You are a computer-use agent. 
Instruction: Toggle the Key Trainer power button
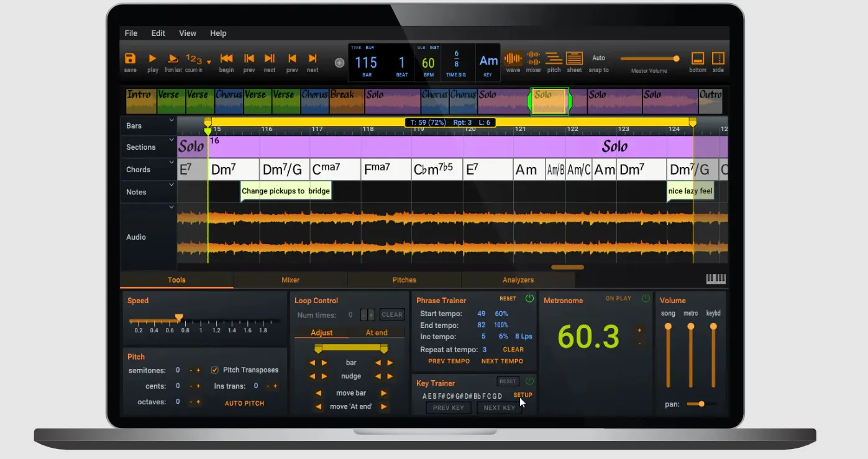point(529,381)
